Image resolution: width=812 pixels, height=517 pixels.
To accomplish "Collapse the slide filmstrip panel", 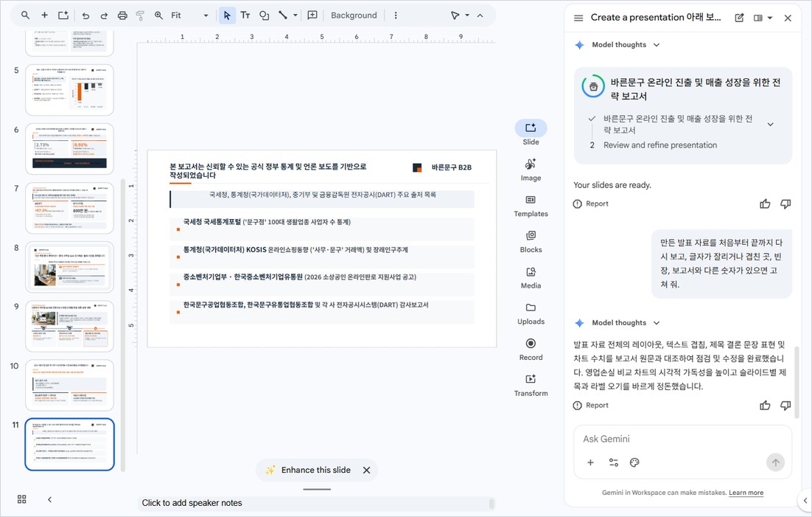I will (x=49, y=499).
